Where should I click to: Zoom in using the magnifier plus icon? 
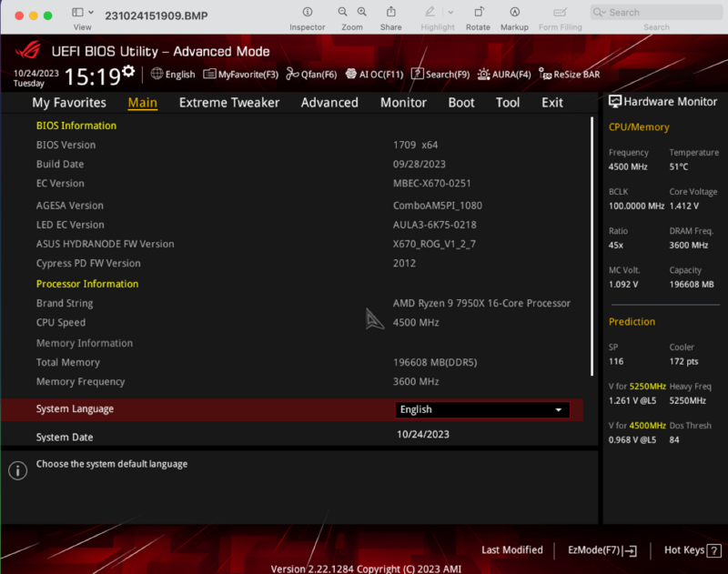tap(361, 12)
